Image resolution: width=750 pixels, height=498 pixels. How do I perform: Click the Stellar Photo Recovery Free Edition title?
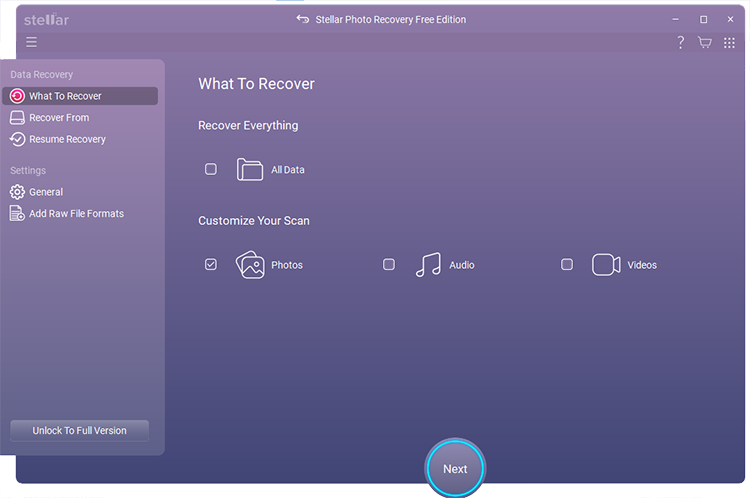[x=391, y=20]
